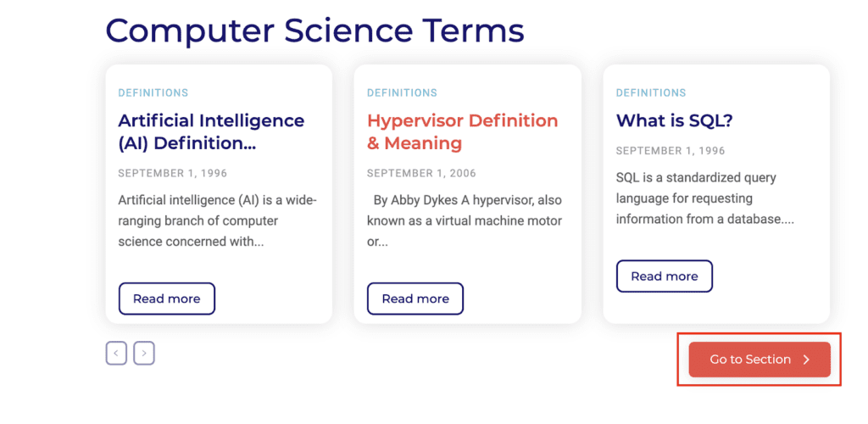The width and height of the screenshot is (868, 424).
Task: Open the Hypervisor Definition & Meaning title
Action: tap(462, 131)
